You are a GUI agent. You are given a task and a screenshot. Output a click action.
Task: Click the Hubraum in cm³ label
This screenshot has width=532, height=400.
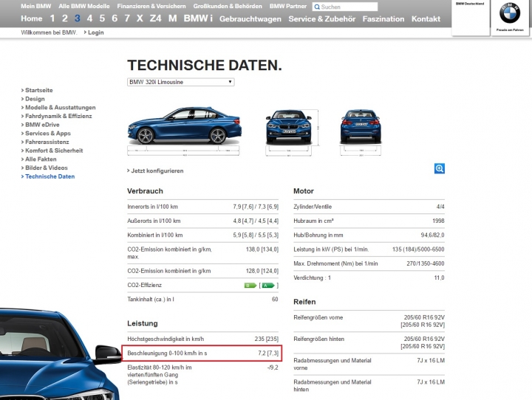313,221
